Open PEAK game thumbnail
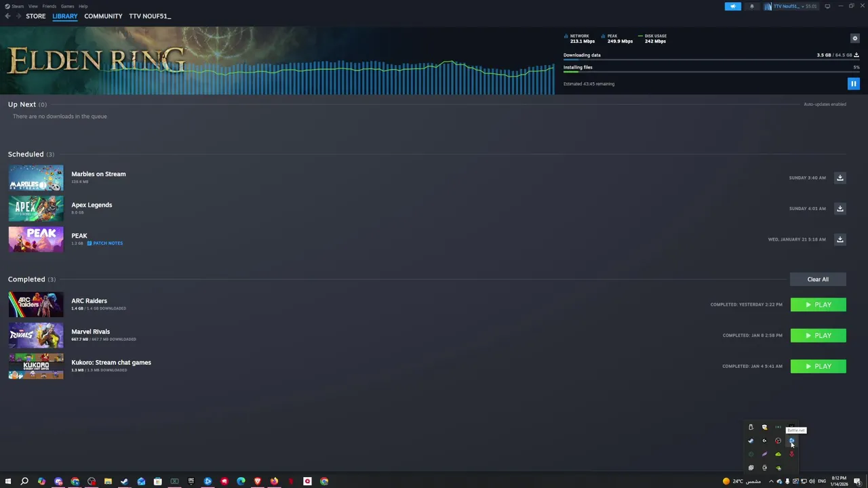 tap(36, 239)
